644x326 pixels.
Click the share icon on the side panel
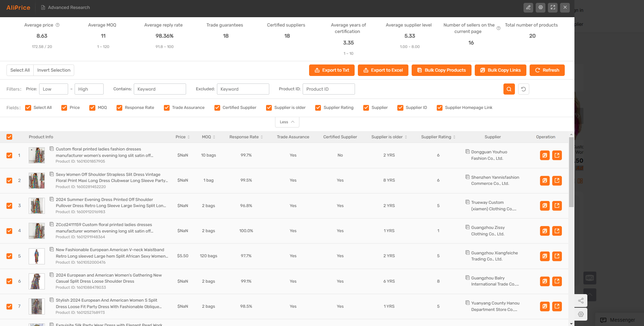(581, 301)
